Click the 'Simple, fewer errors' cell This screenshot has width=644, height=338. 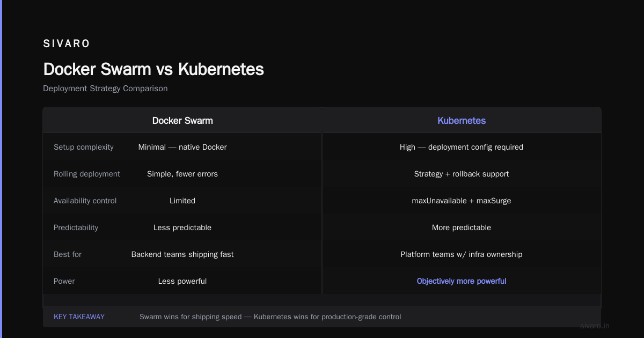(182, 174)
